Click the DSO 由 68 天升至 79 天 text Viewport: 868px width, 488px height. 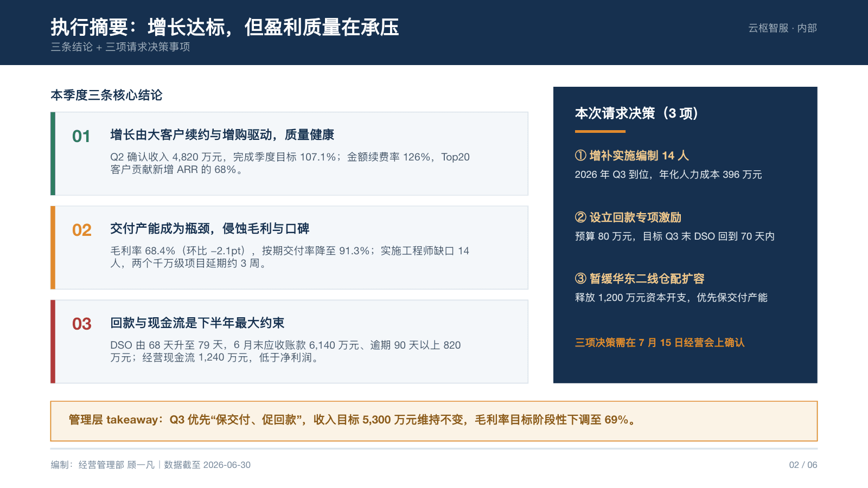(285, 351)
